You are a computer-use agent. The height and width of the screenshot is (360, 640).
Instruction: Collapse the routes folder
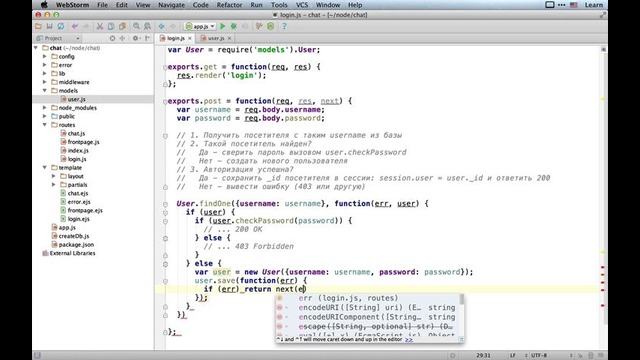(44, 125)
